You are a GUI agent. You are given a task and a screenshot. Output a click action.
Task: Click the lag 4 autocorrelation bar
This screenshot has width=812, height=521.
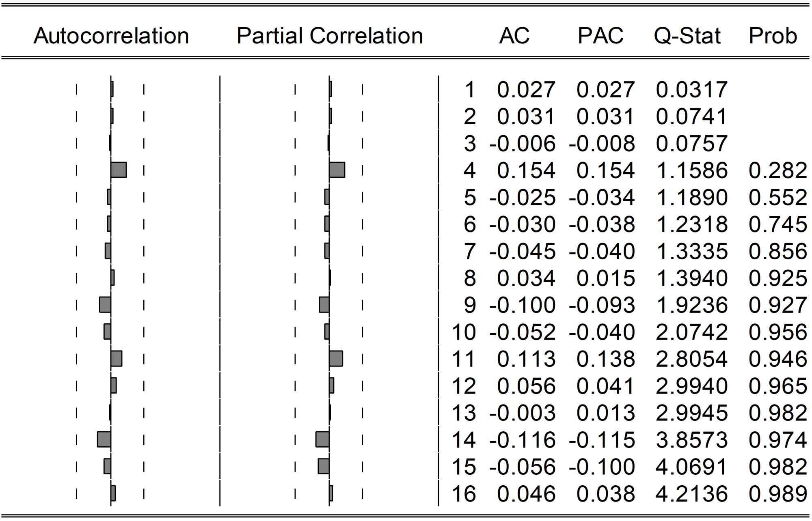[x=119, y=170]
